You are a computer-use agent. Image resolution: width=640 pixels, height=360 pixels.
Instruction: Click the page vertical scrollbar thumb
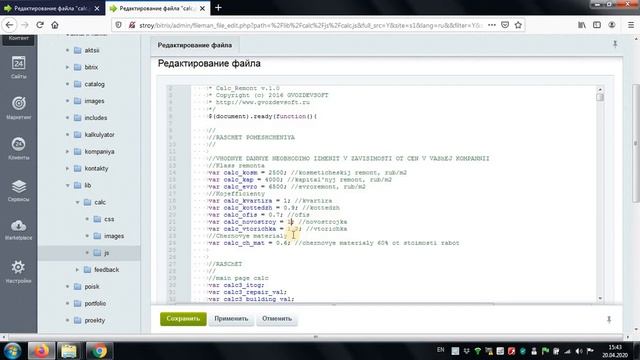(636, 143)
